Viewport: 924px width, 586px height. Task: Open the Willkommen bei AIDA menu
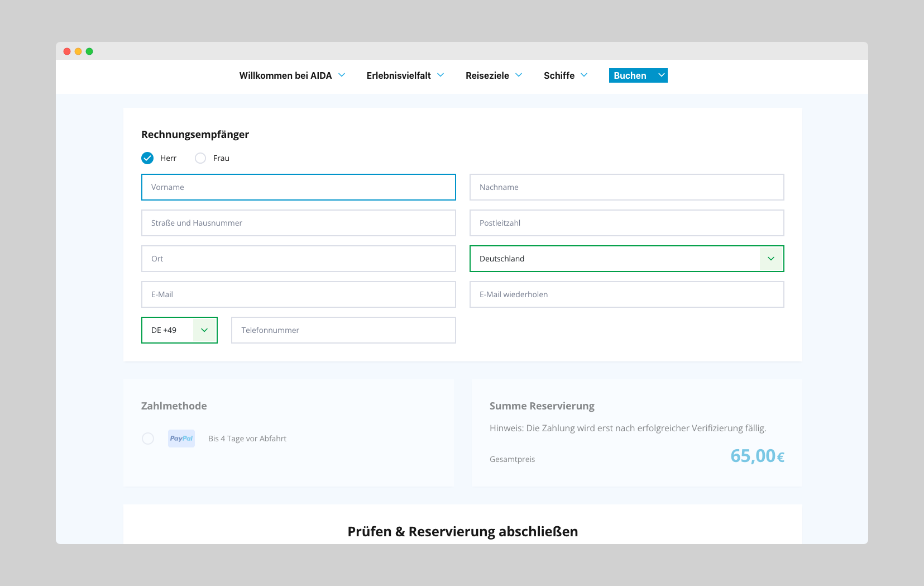click(x=285, y=75)
